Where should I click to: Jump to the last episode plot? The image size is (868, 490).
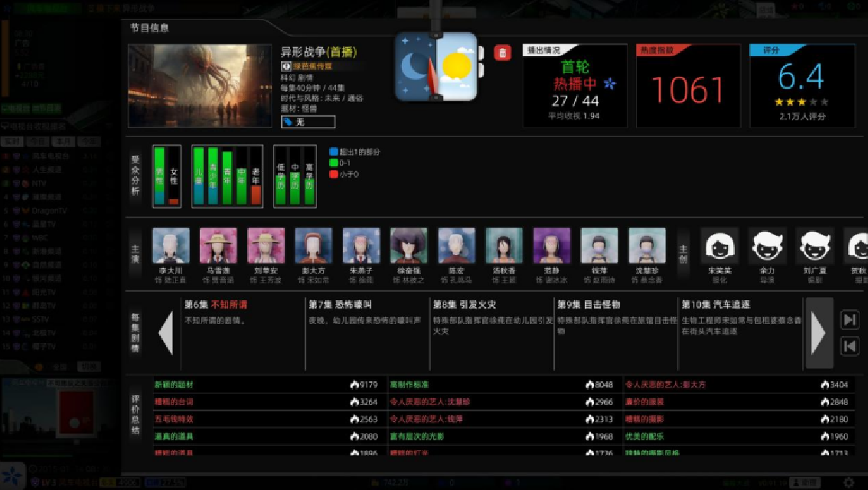(x=849, y=320)
